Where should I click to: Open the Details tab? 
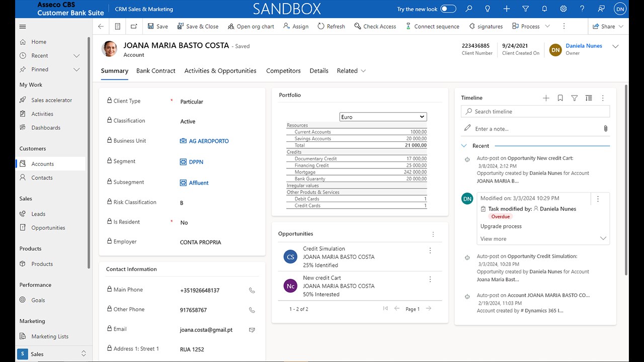pyautogui.click(x=319, y=71)
